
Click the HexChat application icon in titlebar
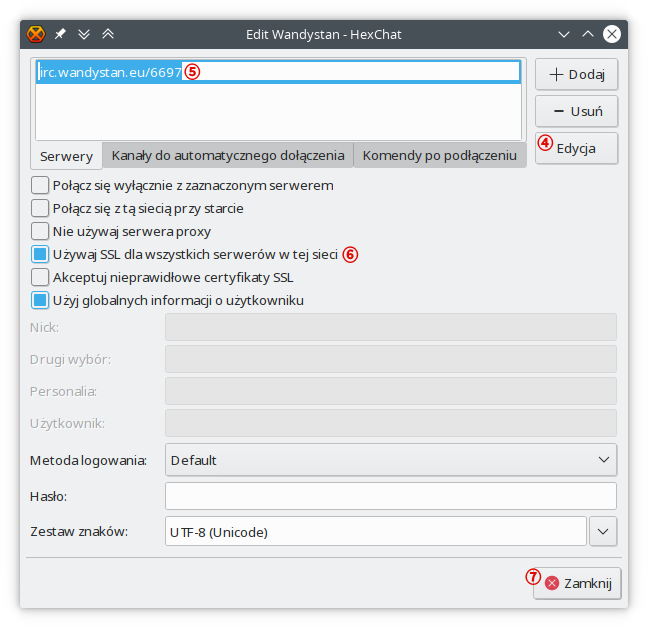coord(36,34)
